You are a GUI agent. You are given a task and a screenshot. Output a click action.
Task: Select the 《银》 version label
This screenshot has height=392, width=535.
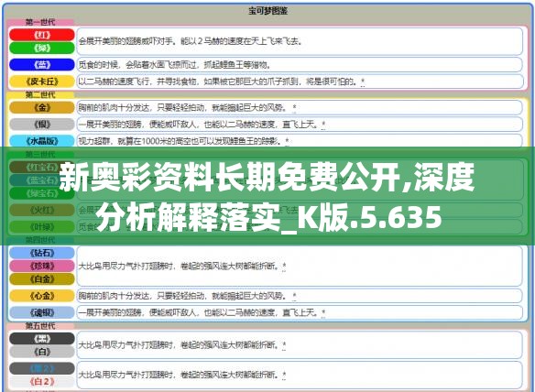tap(42, 125)
